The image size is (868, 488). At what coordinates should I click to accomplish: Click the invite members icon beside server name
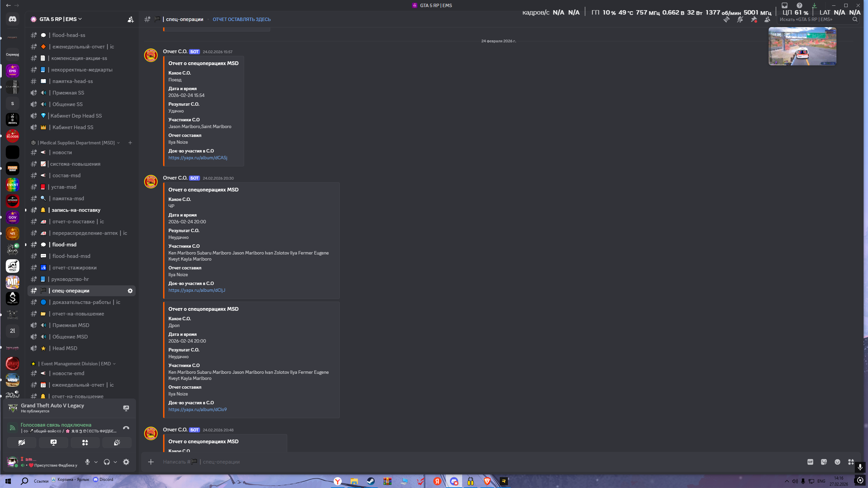pos(130,19)
